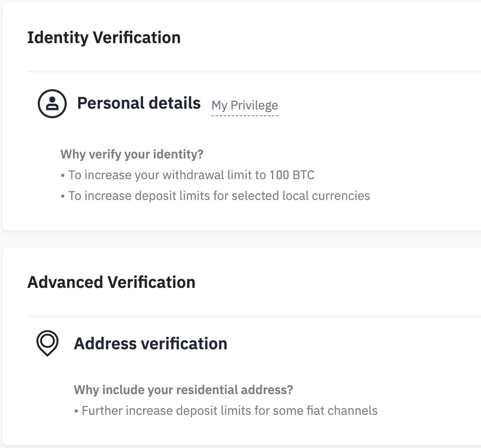Click 'Why include your residential address?' question
The width and height of the screenshot is (481, 448).
click(x=183, y=390)
